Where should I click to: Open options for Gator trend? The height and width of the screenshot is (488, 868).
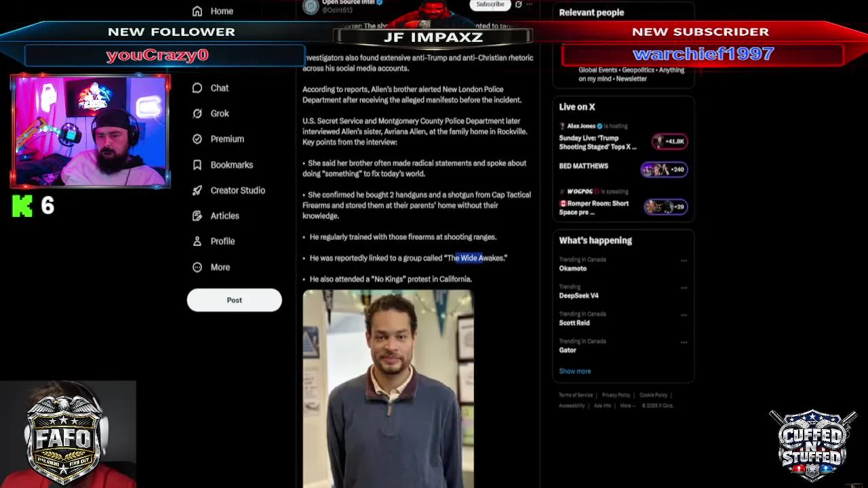684,342
